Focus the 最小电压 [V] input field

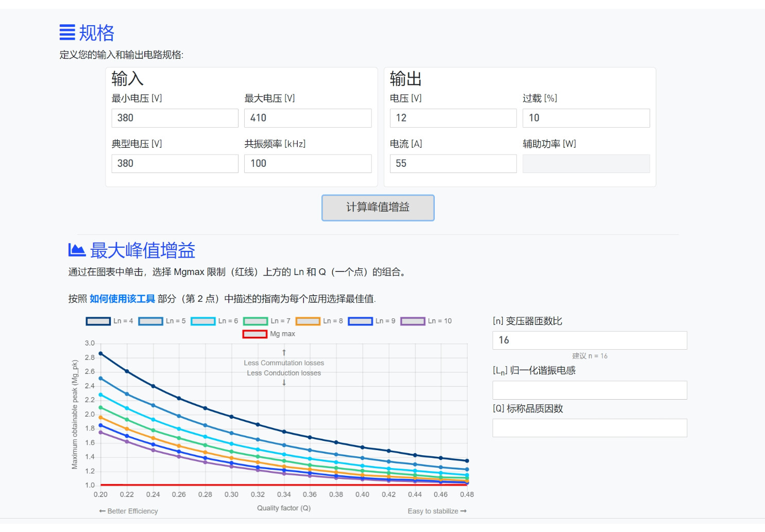175,118
